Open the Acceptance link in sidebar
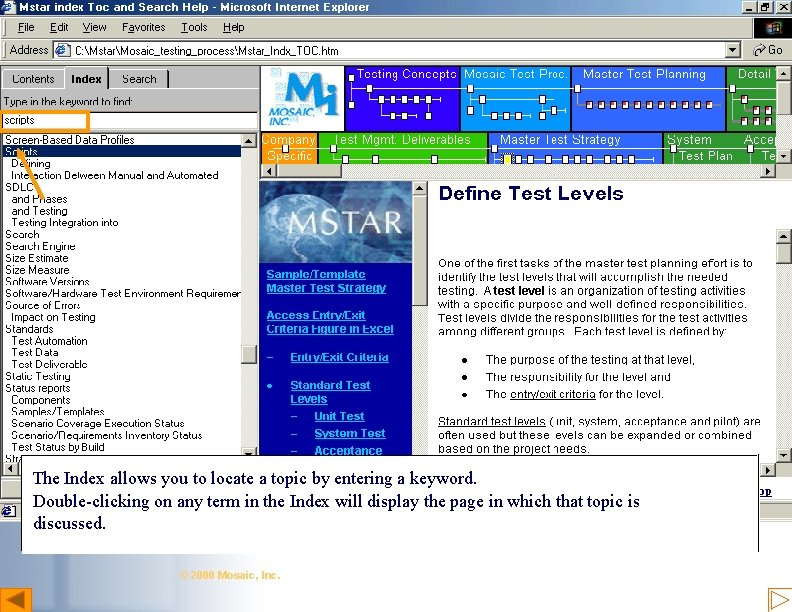Image resolution: width=792 pixels, height=612 pixels. click(348, 450)
